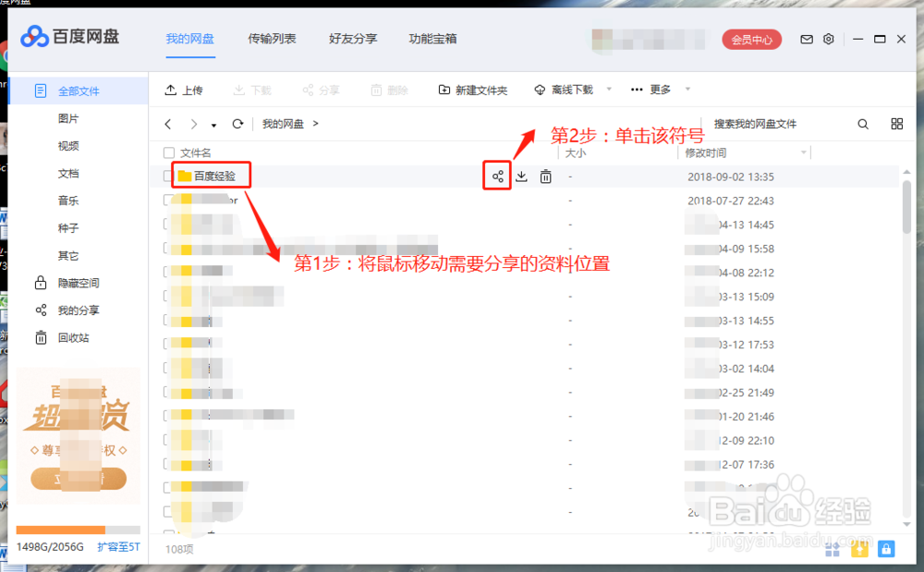Image resolution: width=924 pixels, height=572 pixels.
Task: Check the row dated 01-20 21:46
Action: pyautogui.click(x=167, y=416)
